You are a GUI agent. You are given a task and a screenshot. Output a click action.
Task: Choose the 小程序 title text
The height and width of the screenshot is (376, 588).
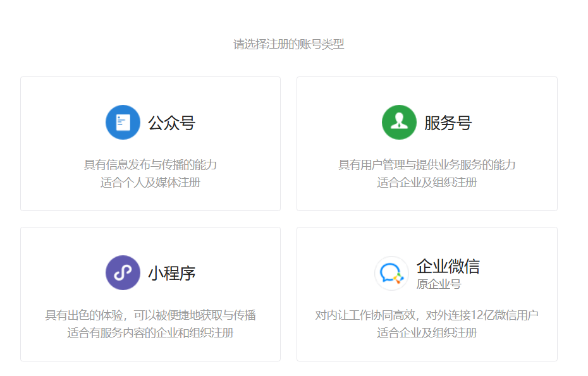pos(171,273)
